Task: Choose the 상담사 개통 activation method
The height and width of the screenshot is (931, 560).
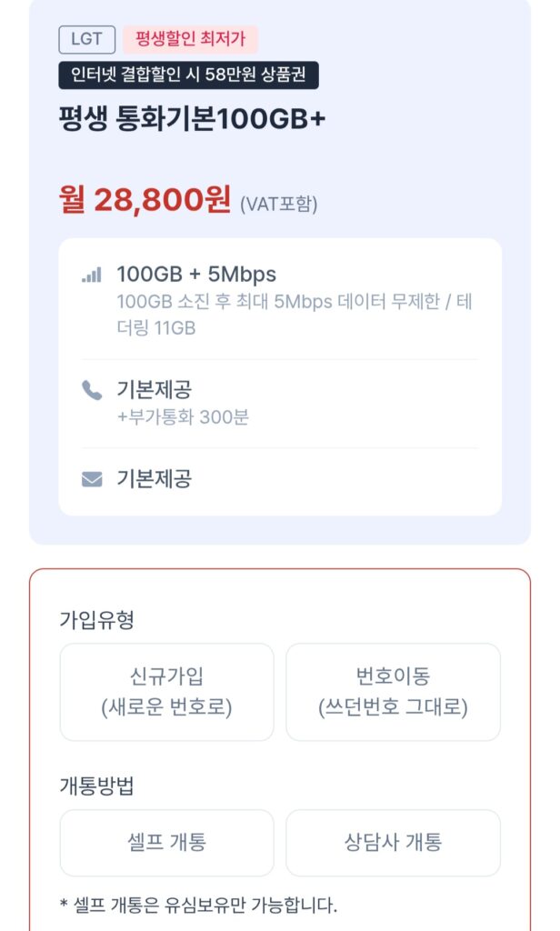Action: [x=393, y=844]
